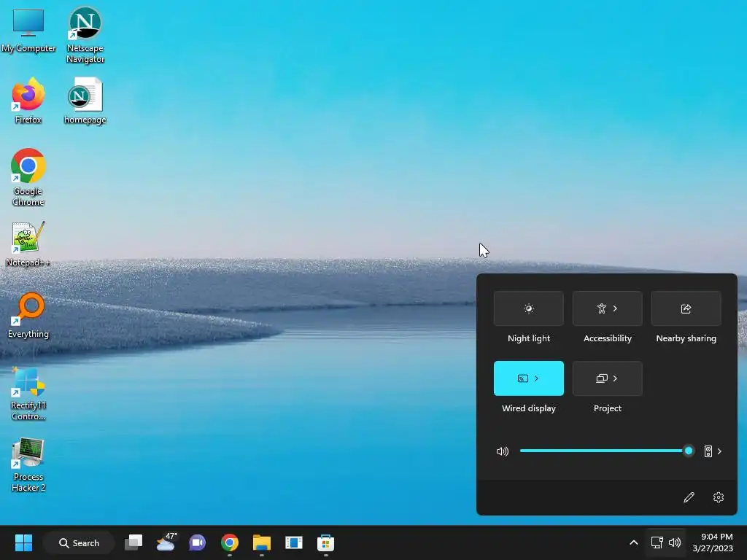Select a sound output device

[713, 451]
